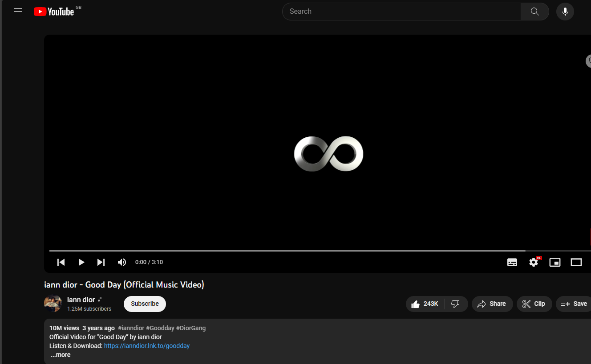Switch to miniplayer mode
Screen dimensions: 591x364
point(555,262)
